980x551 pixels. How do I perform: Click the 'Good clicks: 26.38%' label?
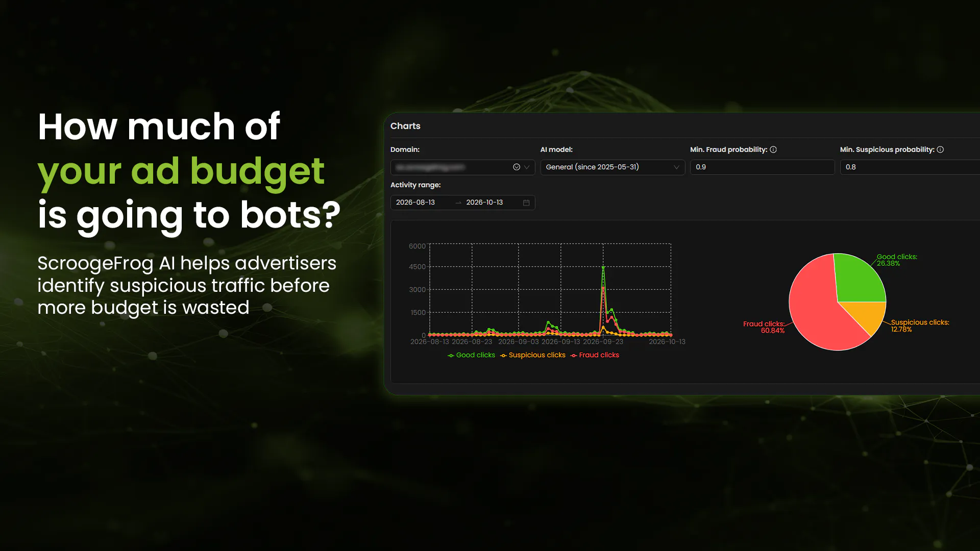pyautogui.click(x=897, y=260)
